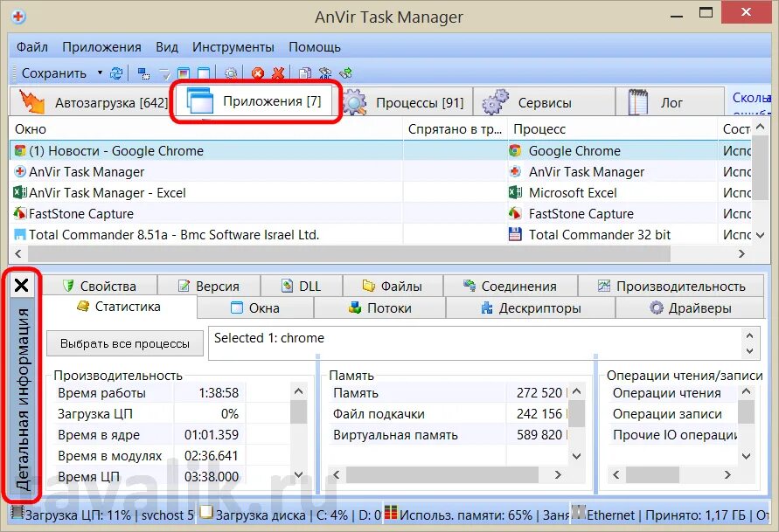Click Виртуальная память row

449,435
